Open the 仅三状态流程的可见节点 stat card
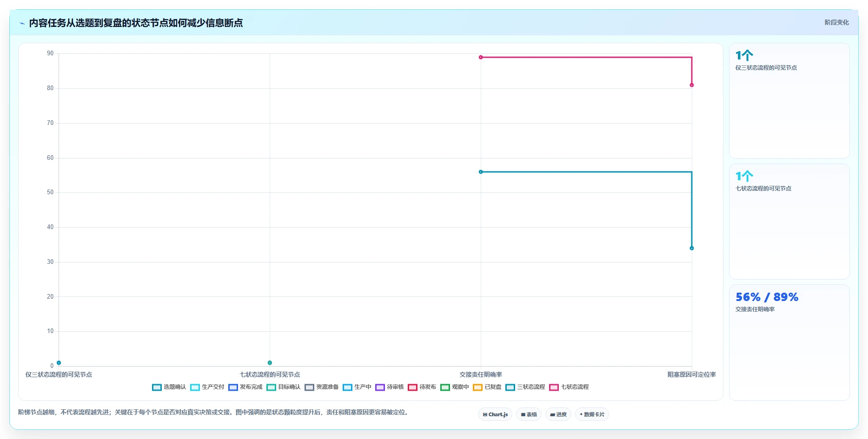 point(789,101)
